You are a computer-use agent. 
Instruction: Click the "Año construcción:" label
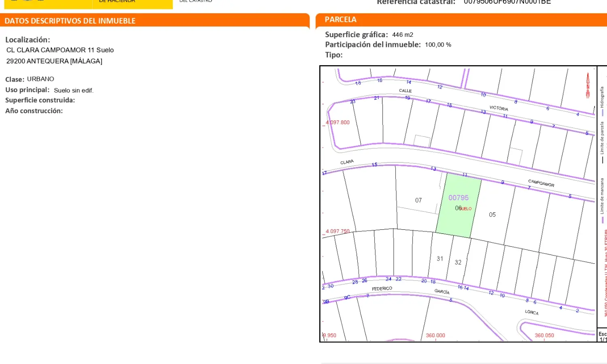pos(34,111)
